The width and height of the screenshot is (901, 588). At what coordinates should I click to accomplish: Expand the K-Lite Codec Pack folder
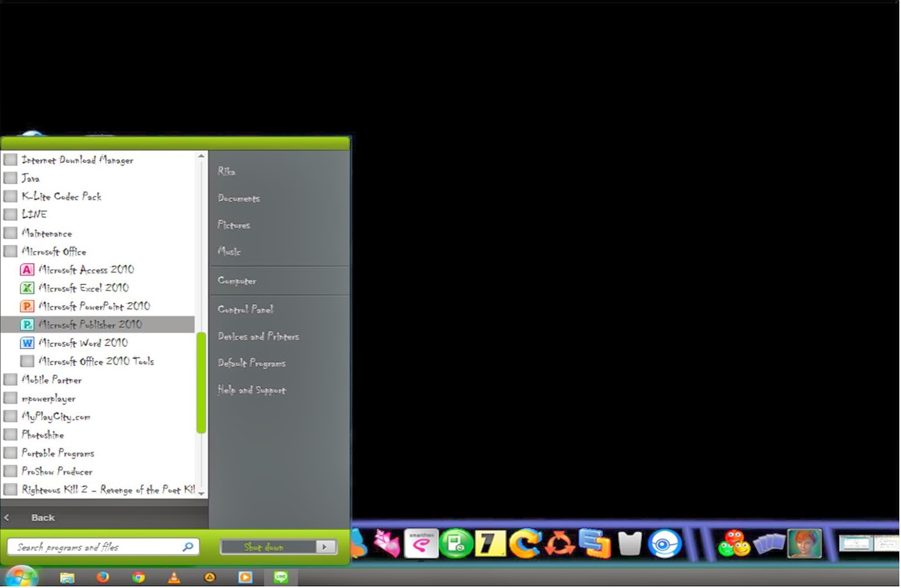(53, 197)
